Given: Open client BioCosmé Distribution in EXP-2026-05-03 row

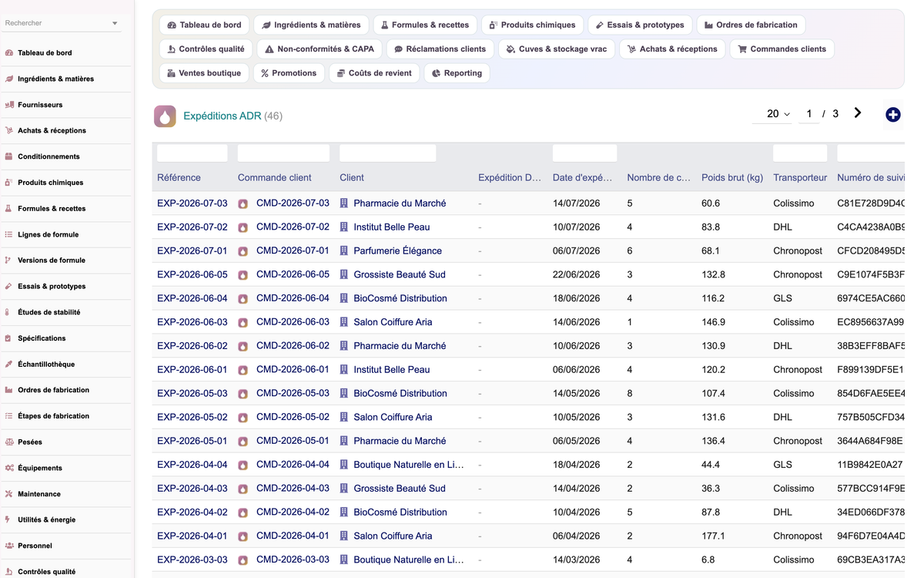Looking at the screenshot, I should point(400,394).
